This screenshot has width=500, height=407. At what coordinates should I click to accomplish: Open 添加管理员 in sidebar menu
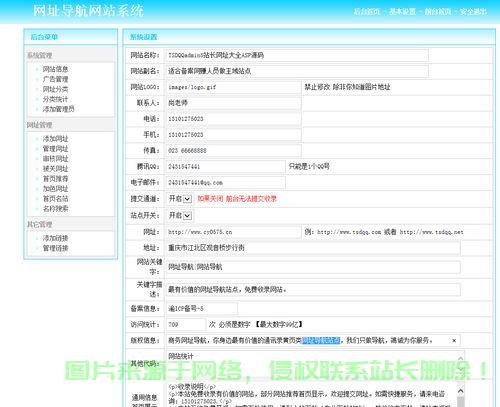coord(58,109)
